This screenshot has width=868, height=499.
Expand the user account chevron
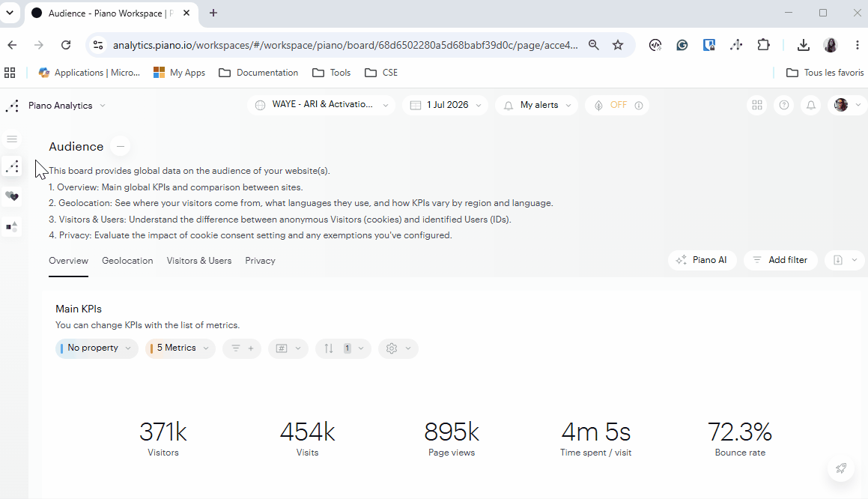tap(858, 105)
